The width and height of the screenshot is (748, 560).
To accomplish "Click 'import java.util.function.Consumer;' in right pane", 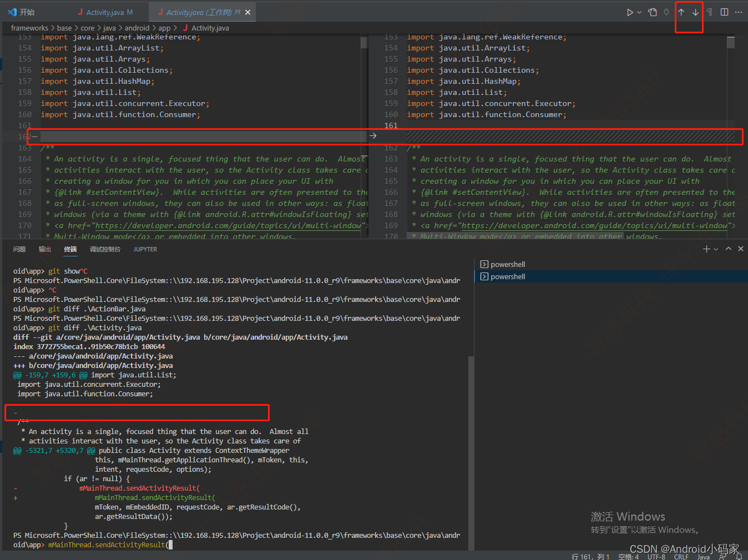I will [x=487, y=114].
